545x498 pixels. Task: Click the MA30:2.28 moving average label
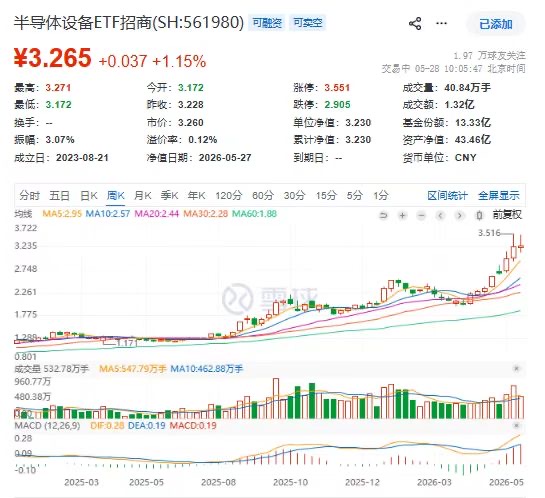pyautogui.click(x=205, y=213)
